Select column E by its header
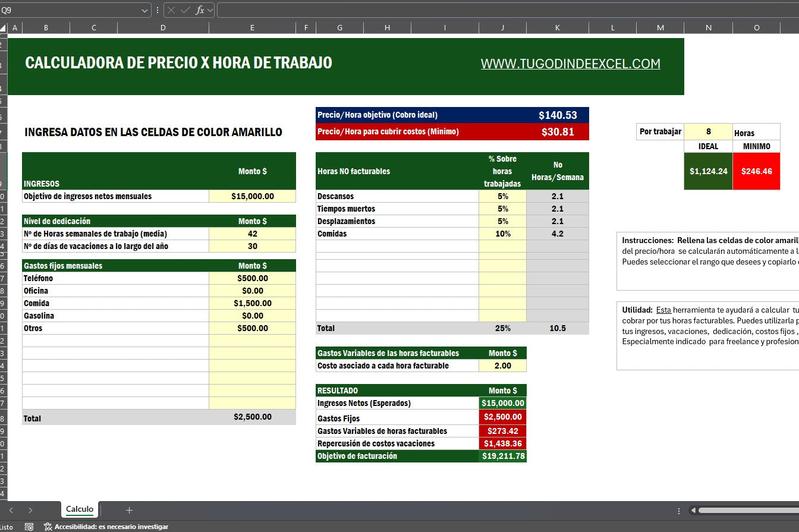 pyautogui.click(x=252, y=27)
